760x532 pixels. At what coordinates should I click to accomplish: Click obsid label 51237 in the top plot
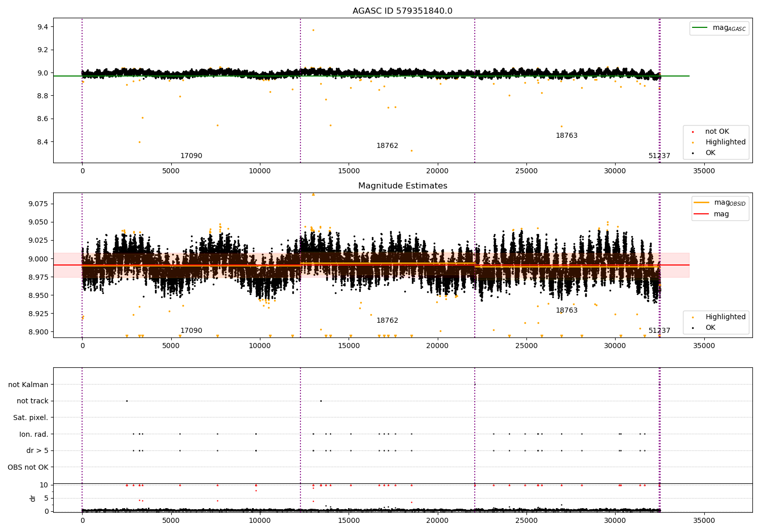click(x=659, y=156)
